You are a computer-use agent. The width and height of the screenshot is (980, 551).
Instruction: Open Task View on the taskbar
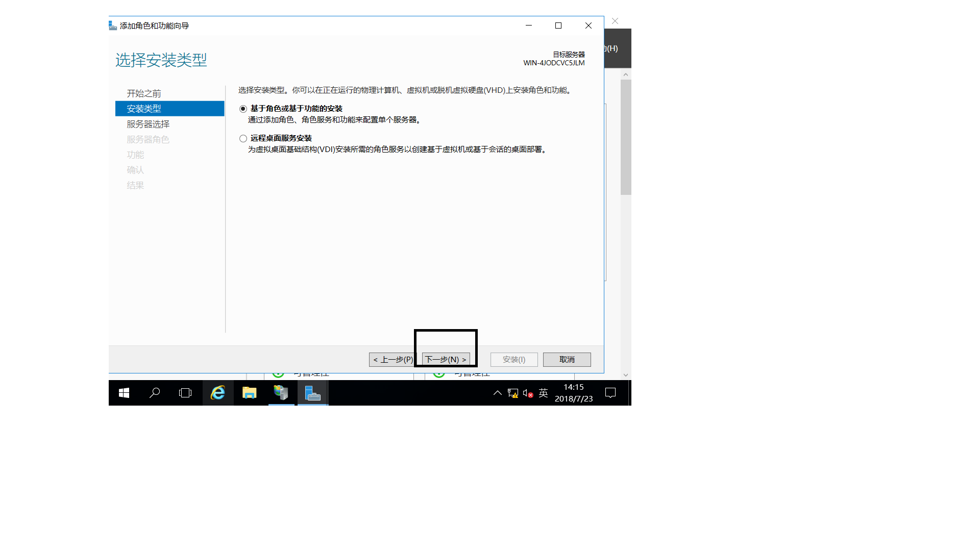(x=185, y=393)
